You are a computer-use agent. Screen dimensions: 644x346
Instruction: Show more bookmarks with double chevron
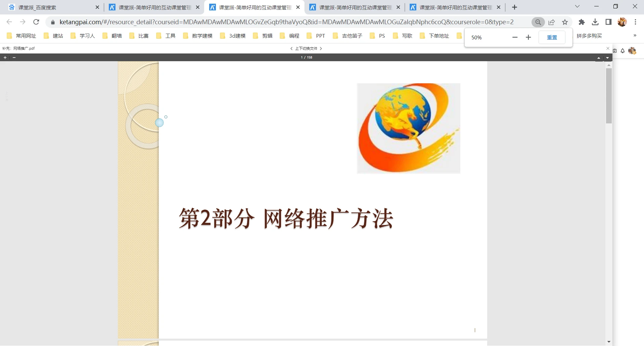tap(635, 36)
